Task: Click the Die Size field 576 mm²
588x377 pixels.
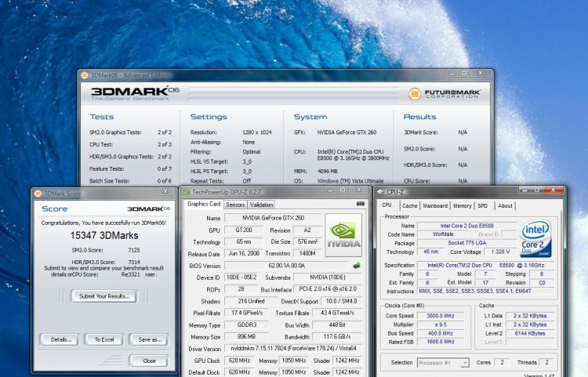Action: pyautogui.click(x=307, y=242)
